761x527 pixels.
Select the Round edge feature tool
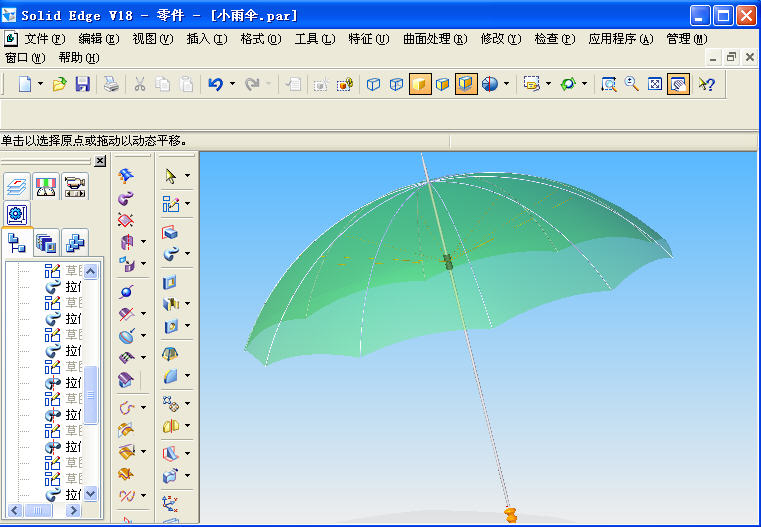coord(170,376)
